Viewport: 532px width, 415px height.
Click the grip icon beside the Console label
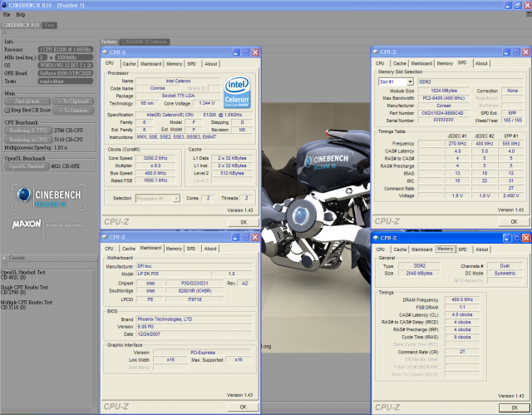(4, 258)
